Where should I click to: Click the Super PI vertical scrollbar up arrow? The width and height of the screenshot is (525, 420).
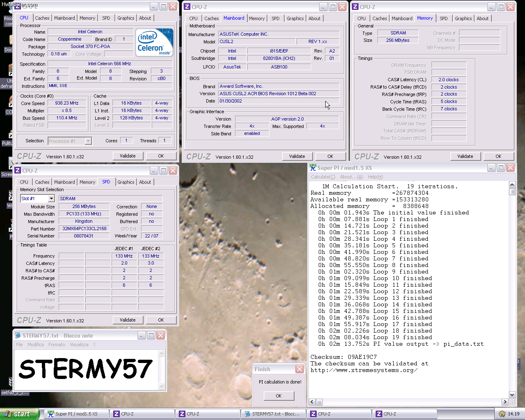[x=512, y=185]
